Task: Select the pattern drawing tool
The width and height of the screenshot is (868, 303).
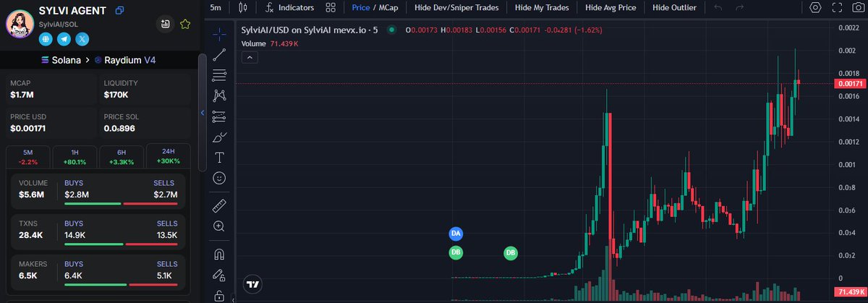Action: 220,95
